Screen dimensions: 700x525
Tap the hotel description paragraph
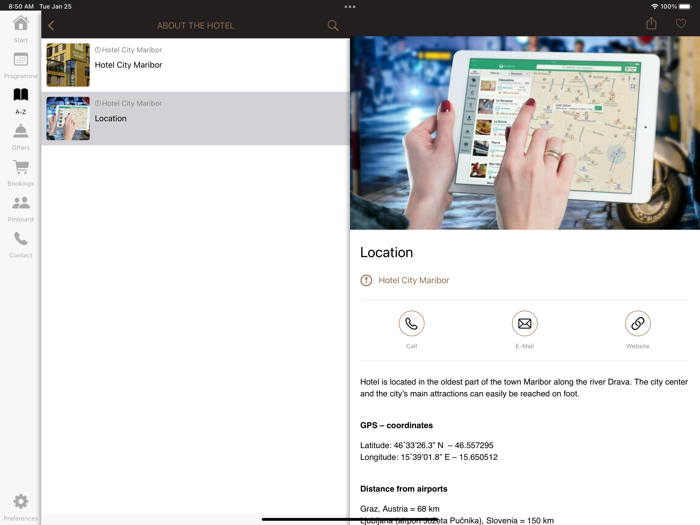click(x=524, y=388)
